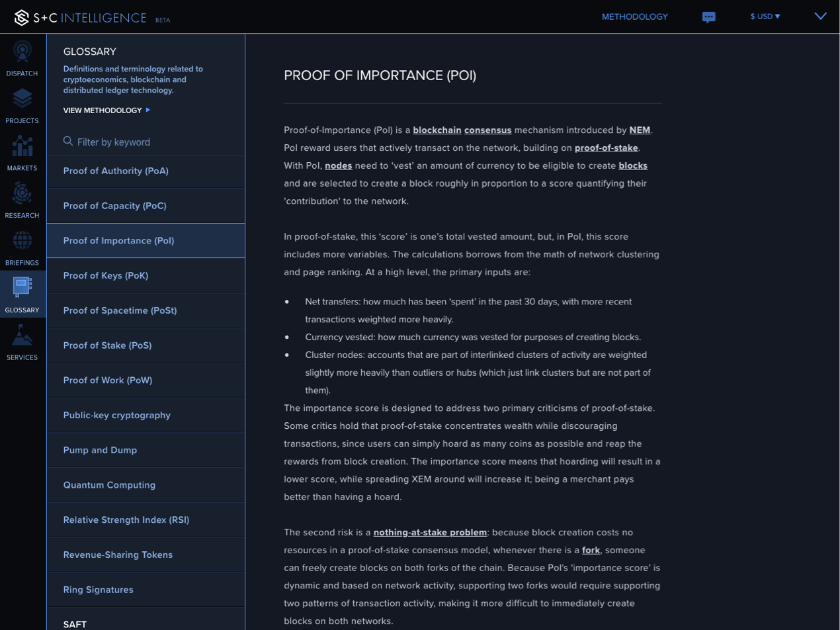Select Ring Signatures entry
840x630 pixels.
146,590
